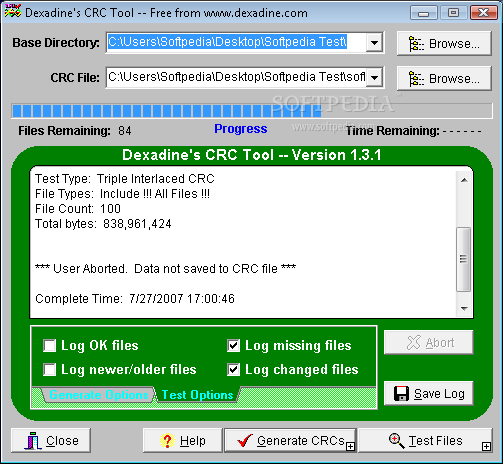Screen dimensions: 503x464
Task: Click the 'Time Remaining' status text
Action: pos(413,131)
